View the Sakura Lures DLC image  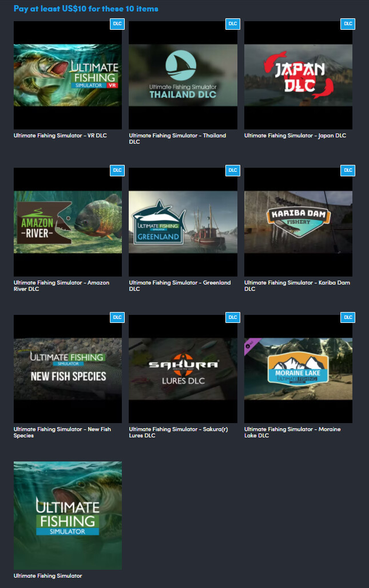coord(183,369)
